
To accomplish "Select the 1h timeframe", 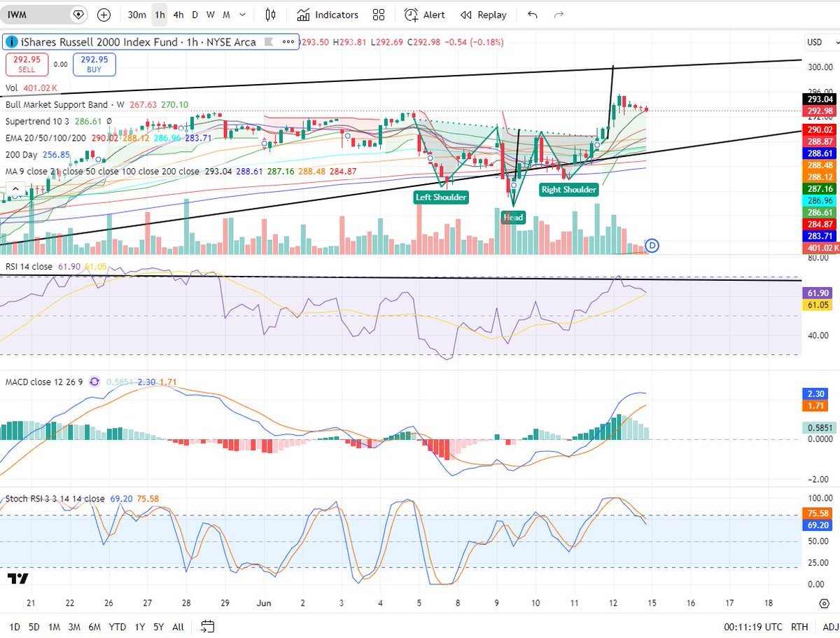I will tap(160, 15).
